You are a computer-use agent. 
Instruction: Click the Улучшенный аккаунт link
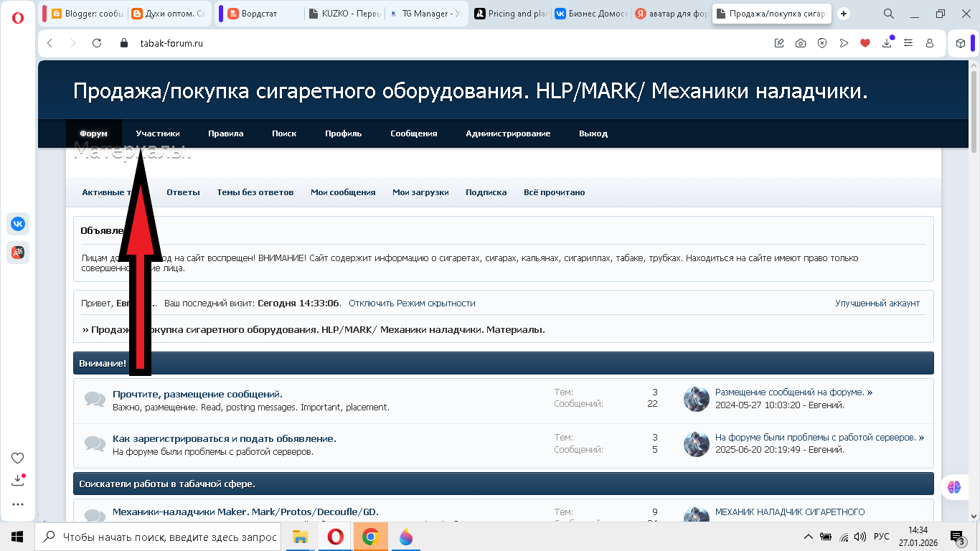click(877, 303)
